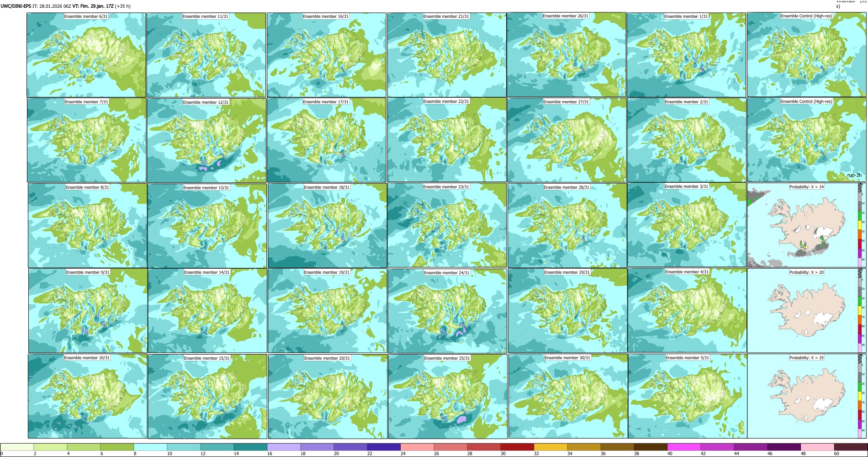The height and width of the screenshot is (457, 868).
Task: Click the Ensemble member 18/31 map
Action: click(x=327, y=225)
